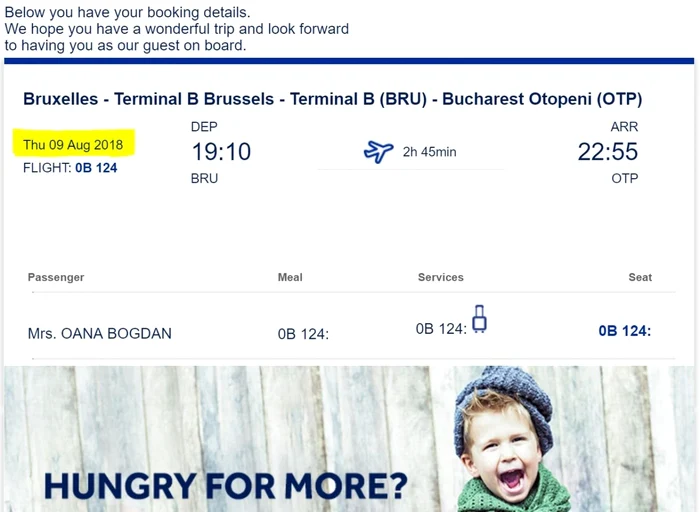Click the 0B 124 meal entry
This screenshot has width=700, height=512.
tap(303, 334)
